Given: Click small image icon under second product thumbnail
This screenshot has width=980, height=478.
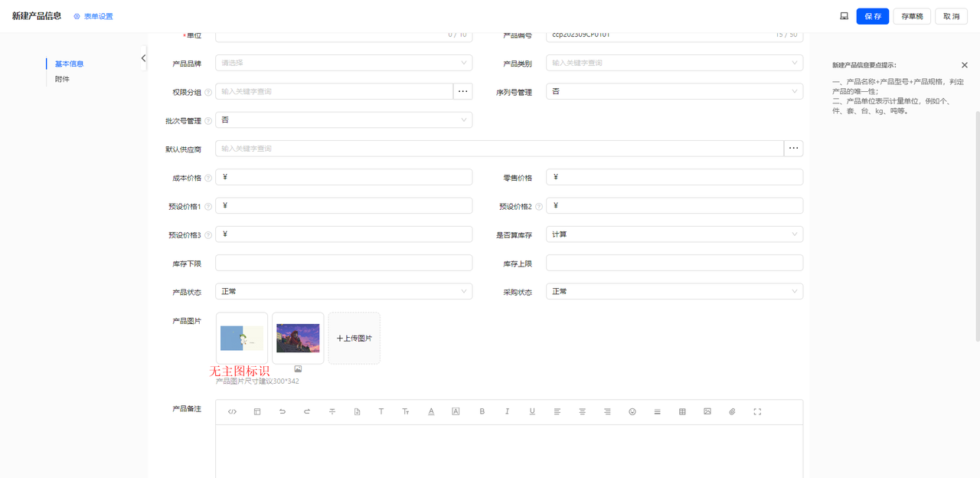Looking at the screenshot, I should [x=298, y=369].
